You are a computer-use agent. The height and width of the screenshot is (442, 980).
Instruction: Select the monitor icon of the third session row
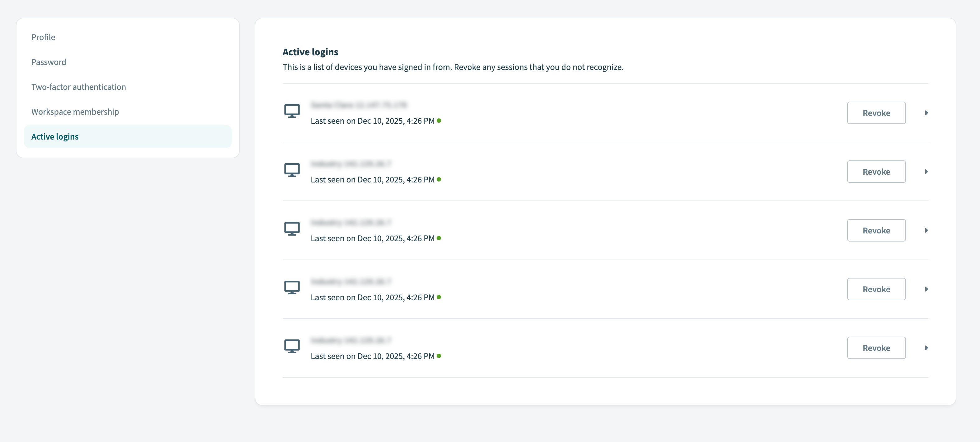point(292,228)
